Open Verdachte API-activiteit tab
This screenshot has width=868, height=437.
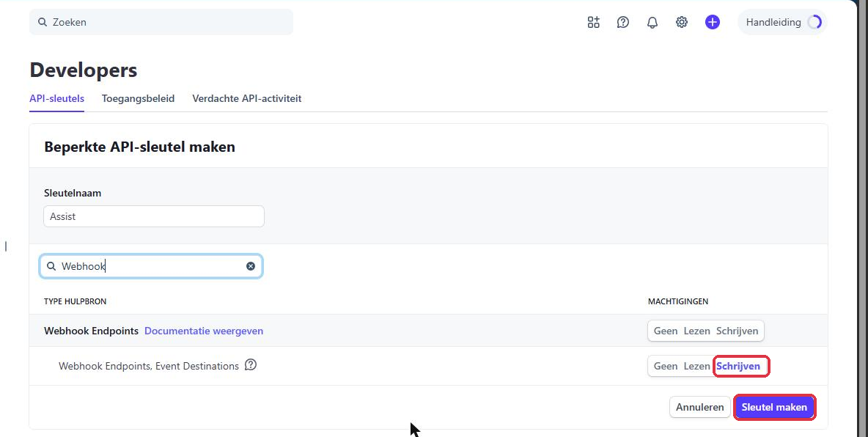pyautogui.click(x=247, y=98)
